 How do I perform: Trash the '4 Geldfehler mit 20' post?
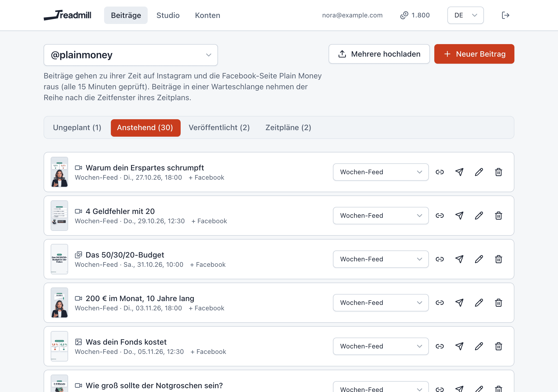(499, 216)
